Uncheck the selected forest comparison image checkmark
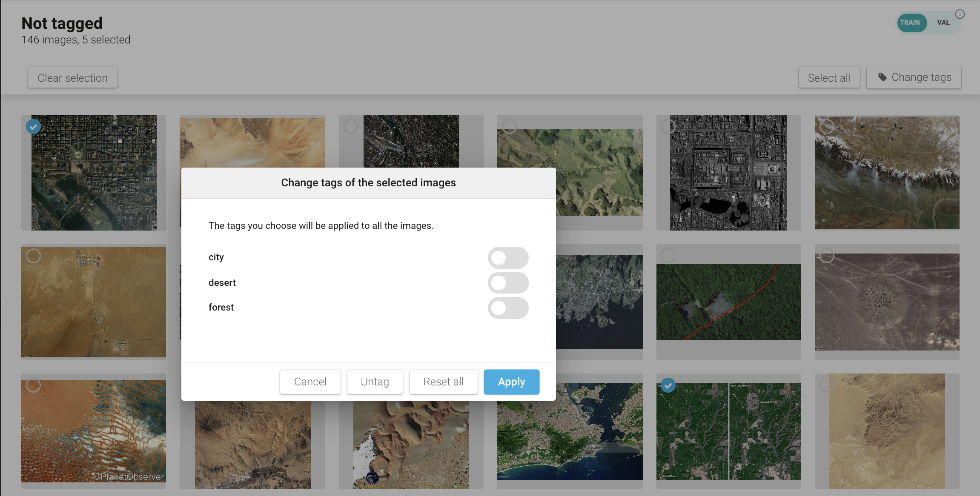 (668, 385)
